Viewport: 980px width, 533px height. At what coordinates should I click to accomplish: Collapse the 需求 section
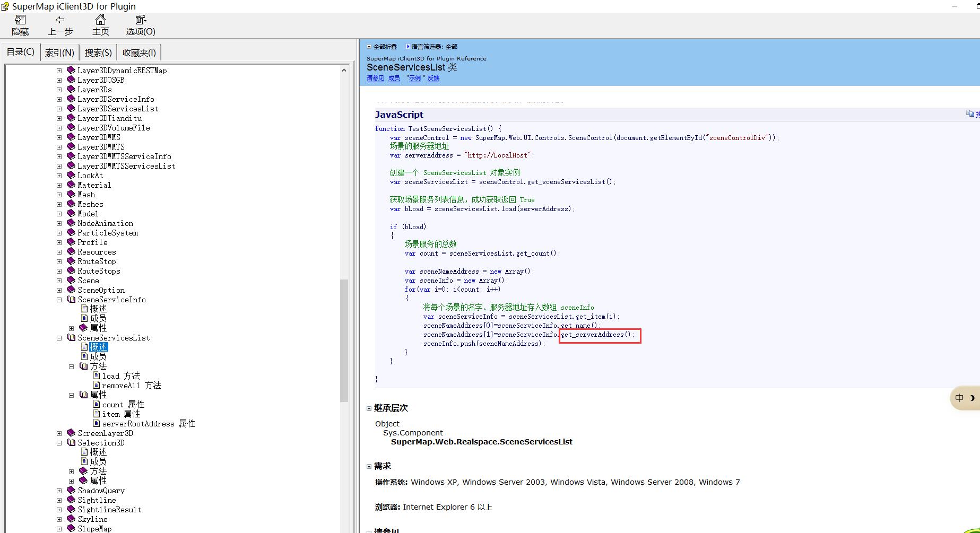point(369,466)
